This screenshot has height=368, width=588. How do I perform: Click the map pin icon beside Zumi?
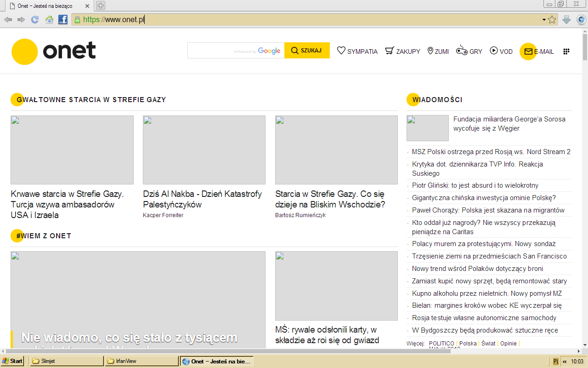tap(430, 51)
